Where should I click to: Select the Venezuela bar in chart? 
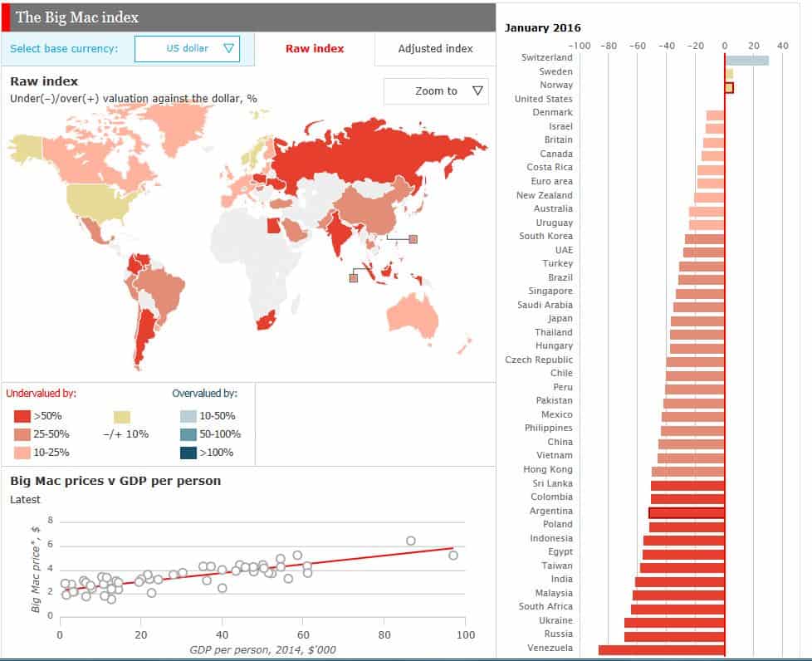(662, 649)
